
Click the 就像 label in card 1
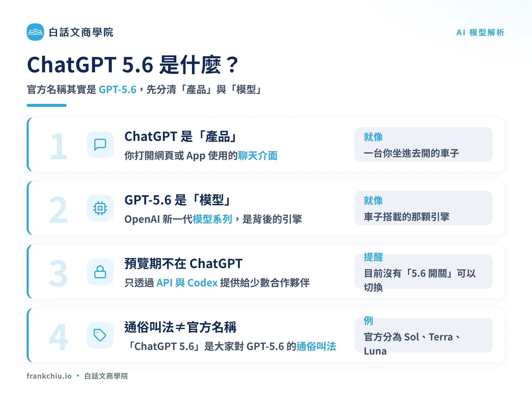373,137
